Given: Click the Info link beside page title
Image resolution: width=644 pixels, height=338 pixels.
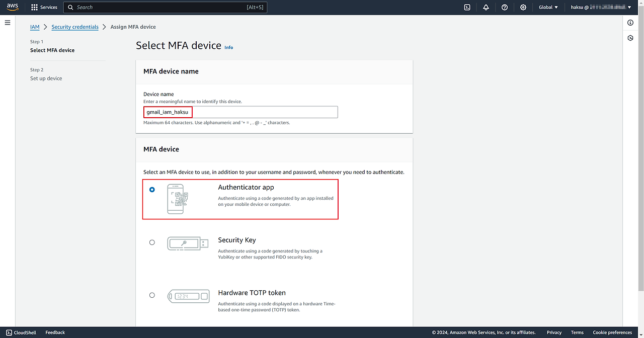Looking at the screenshot, I should point(229,47).
